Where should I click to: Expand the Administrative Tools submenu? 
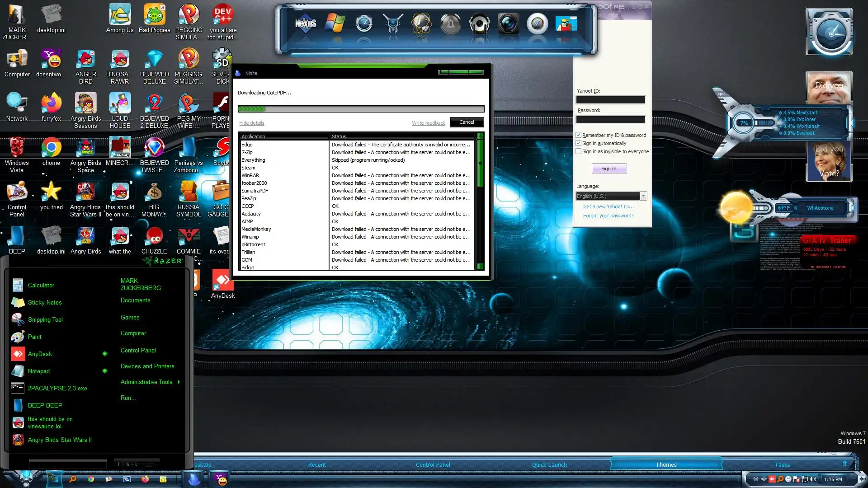(x=146, y=382)
